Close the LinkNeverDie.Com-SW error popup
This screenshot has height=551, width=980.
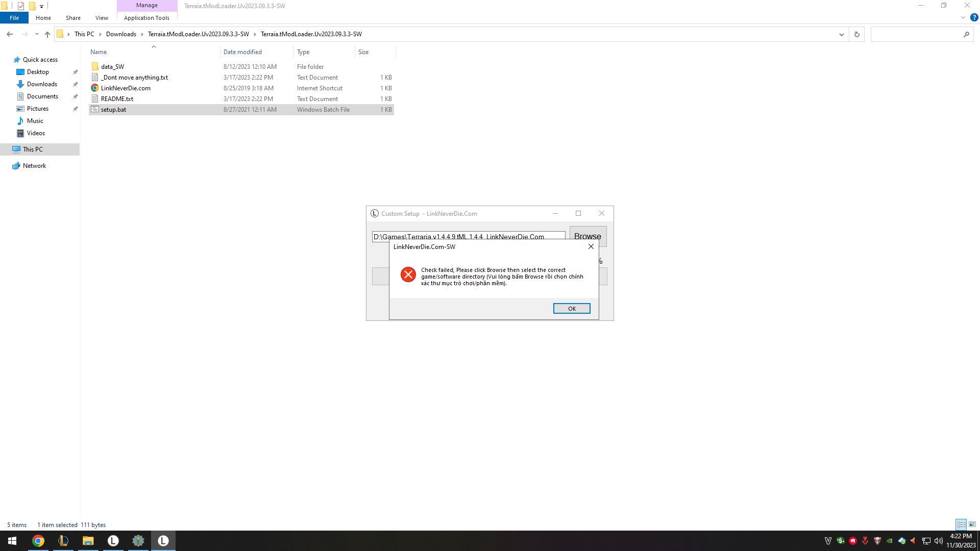[590, 245]
